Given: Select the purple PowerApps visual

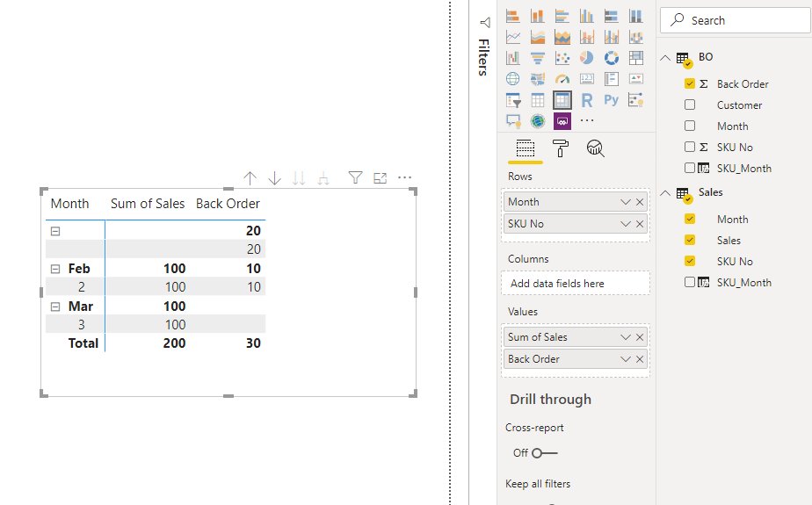Looking at the screenshot, I should [562, 121].
